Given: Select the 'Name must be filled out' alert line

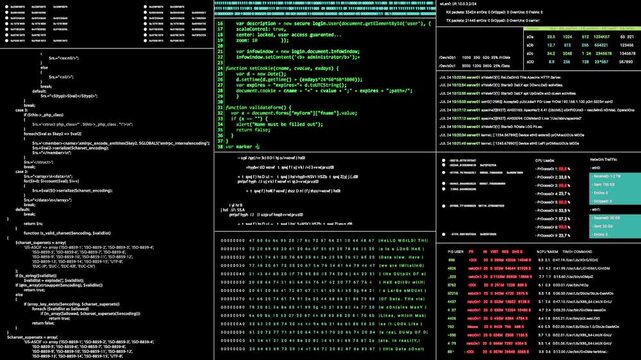Looking at the screenshot, I should [x=279, y=124].
